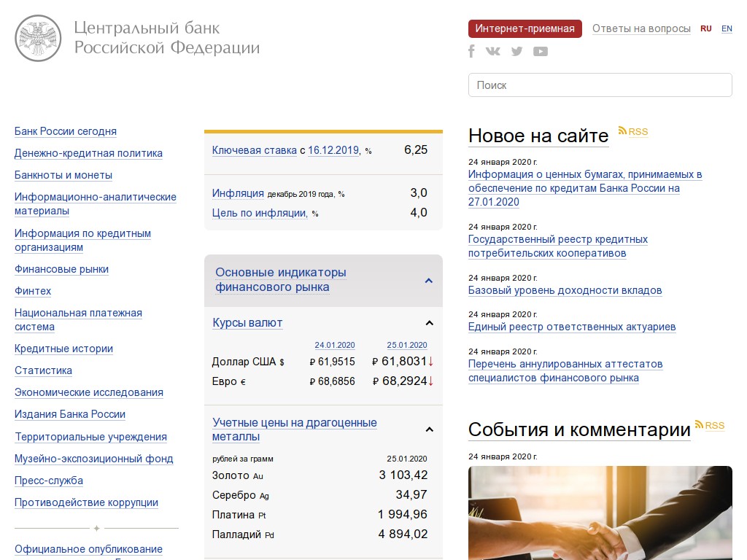Open the YouTube icon
The height and width of the screenshot is (560, 747).
click(x=541, y=51)
